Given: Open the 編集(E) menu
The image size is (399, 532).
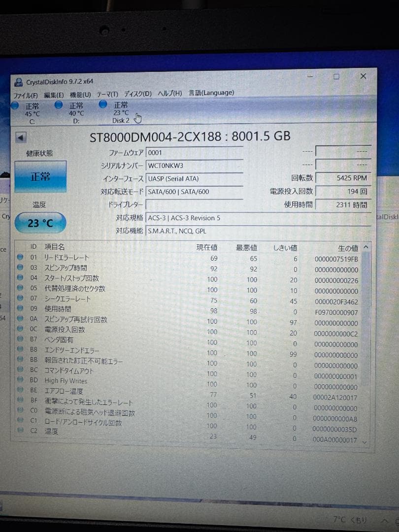Looking at the screenshot, I should [54, 95].
